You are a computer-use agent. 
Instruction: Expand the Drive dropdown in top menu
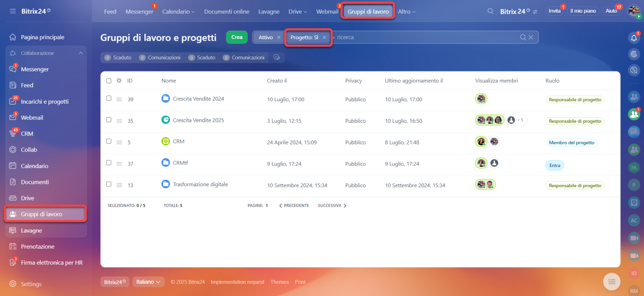click(297, 12)
